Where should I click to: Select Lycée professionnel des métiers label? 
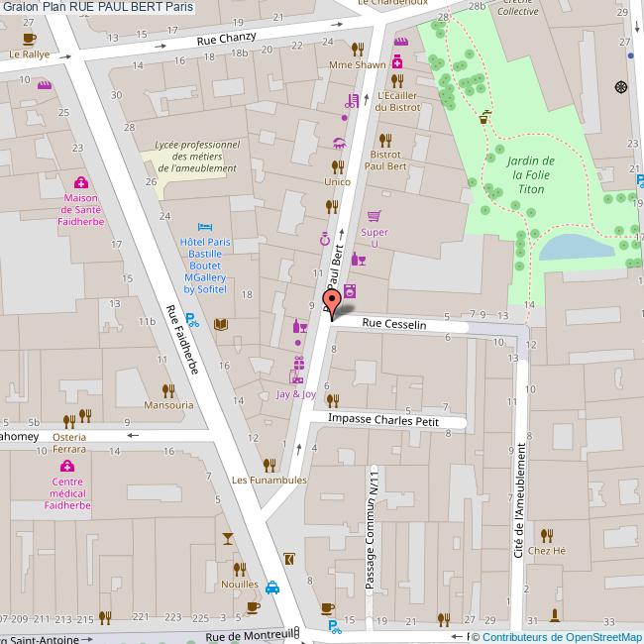[x=197, y=157]
